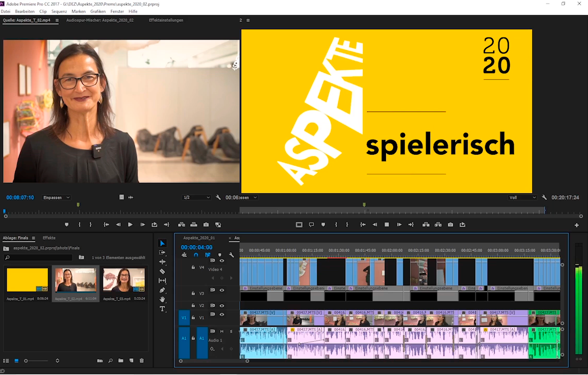Click Find magnifier icon in project panel

pos(110,361)
